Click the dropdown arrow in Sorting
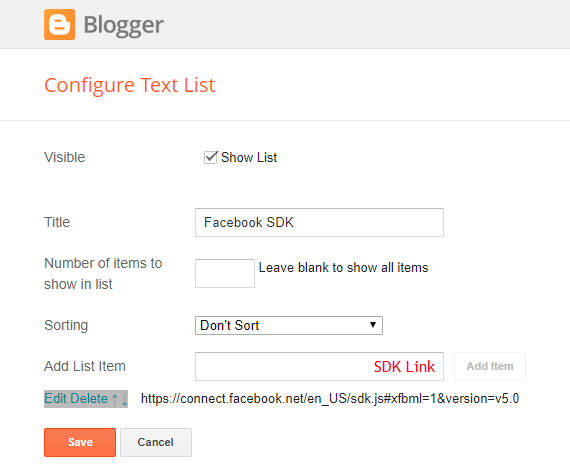The image size is (570, 467). 373,325
